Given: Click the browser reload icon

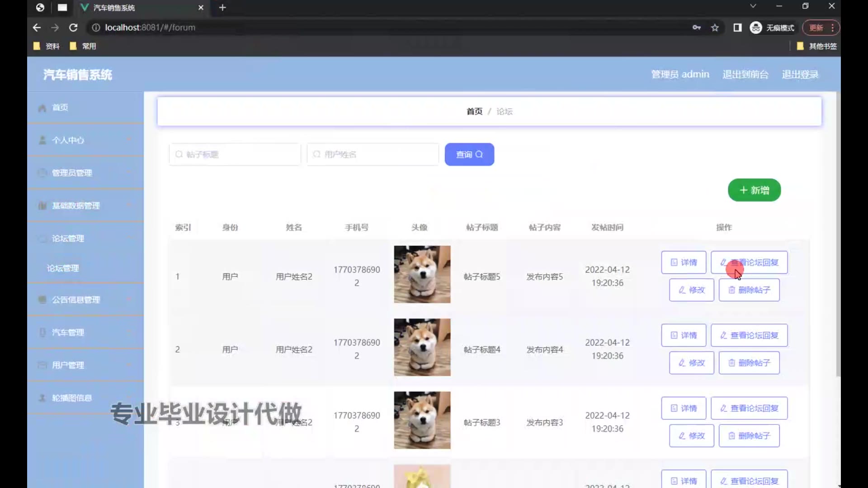Looking at the screenshot, I should pos(73,28).
